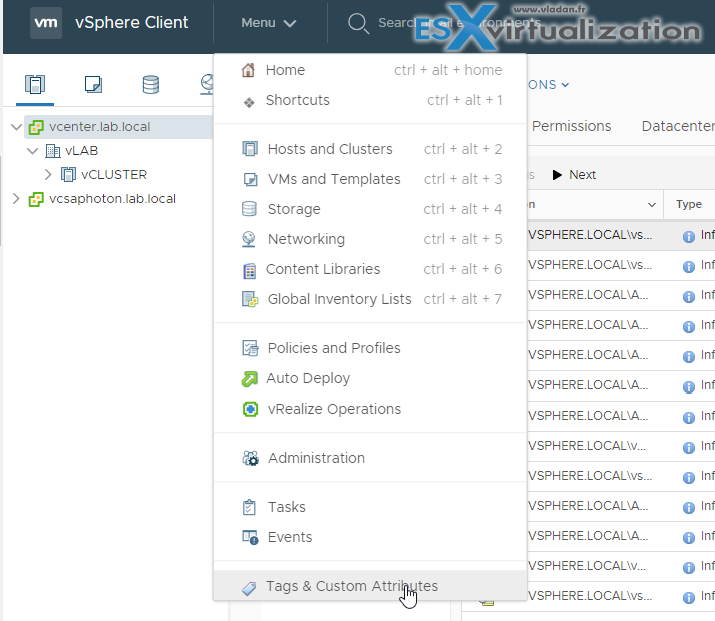This screenshot has height=621, width=715.
Task: Sort by the Type column header
Action: (x=689, y=204)
